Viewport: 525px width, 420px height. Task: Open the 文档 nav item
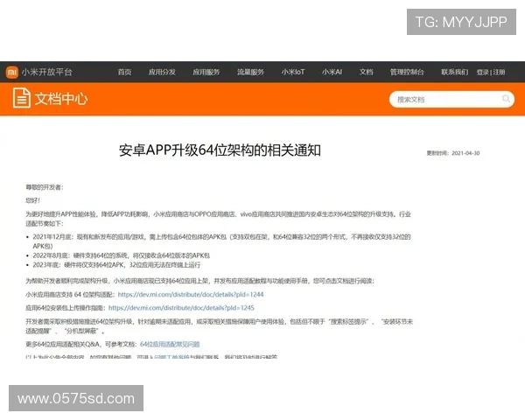pyautogui.click(x=367, y=72)
